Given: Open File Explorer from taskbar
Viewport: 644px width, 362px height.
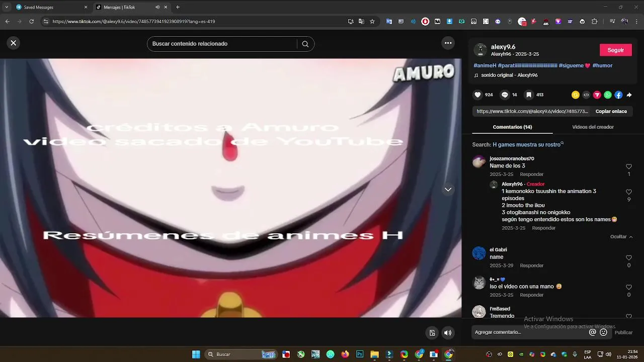Looking at the screenshot, I should click(x=374, y=354).
